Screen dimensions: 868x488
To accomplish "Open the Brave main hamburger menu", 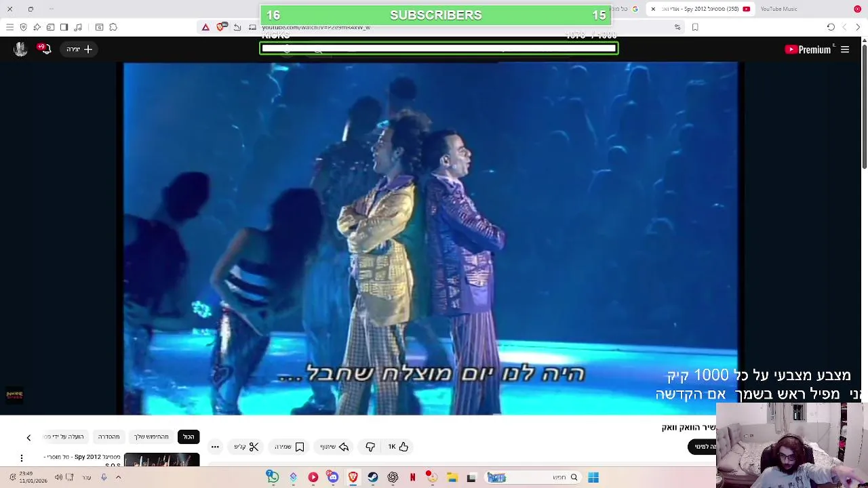I will tap(9, 27).
